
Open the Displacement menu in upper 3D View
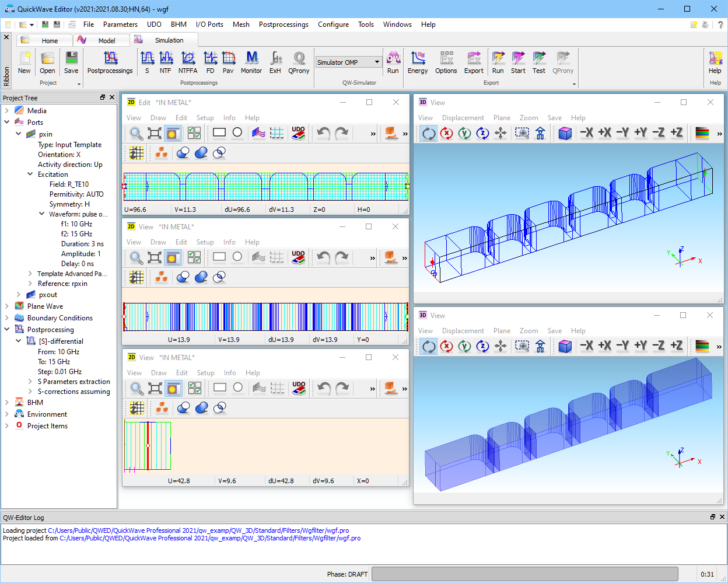463,118
